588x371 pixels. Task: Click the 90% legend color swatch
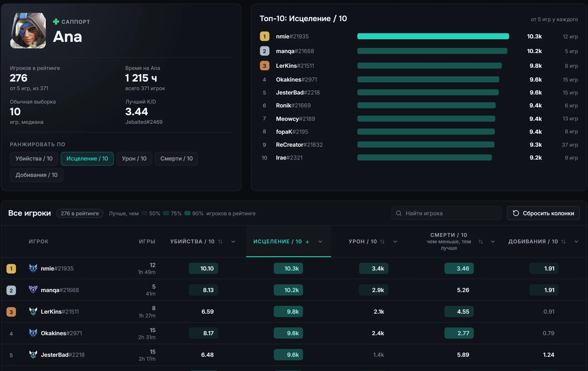pos(188,213)
